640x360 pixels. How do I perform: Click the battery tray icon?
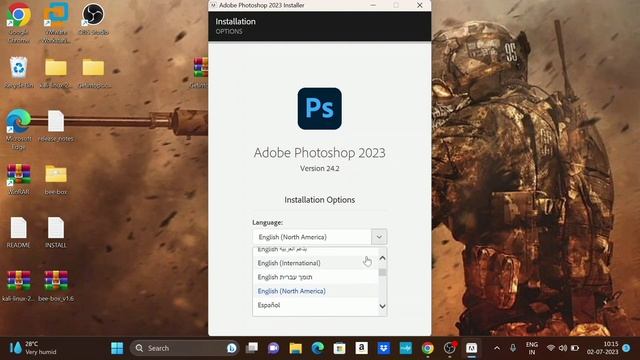(x=575, y=348)
